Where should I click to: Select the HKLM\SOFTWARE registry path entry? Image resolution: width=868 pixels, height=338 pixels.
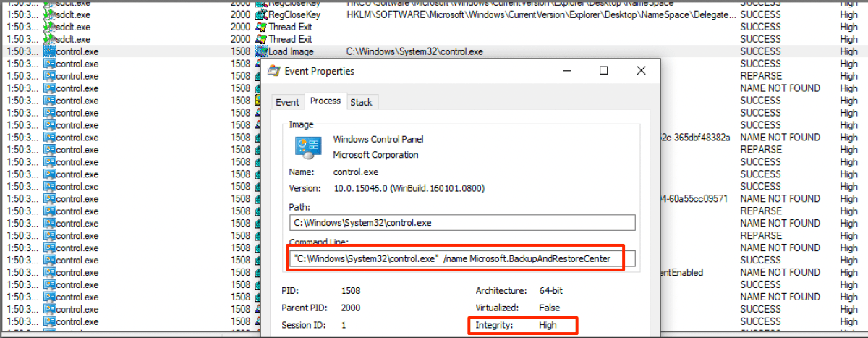click(x=539, y=14)
